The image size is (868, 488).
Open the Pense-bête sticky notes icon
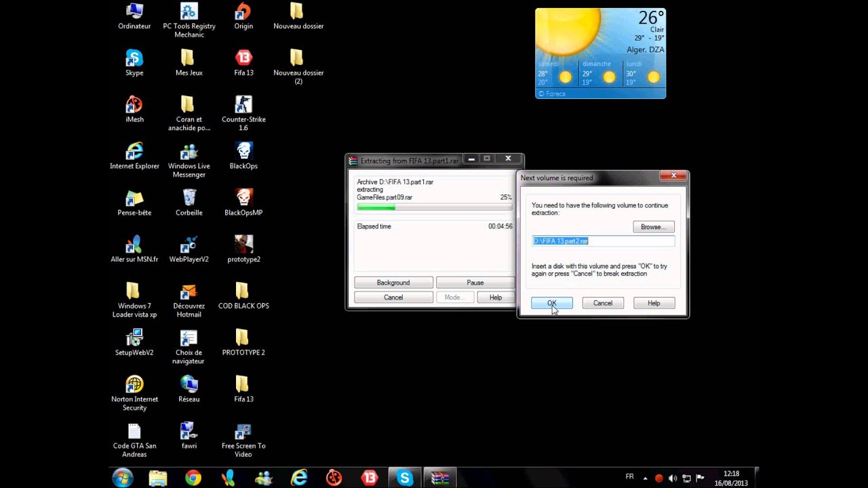coord(134,203)
